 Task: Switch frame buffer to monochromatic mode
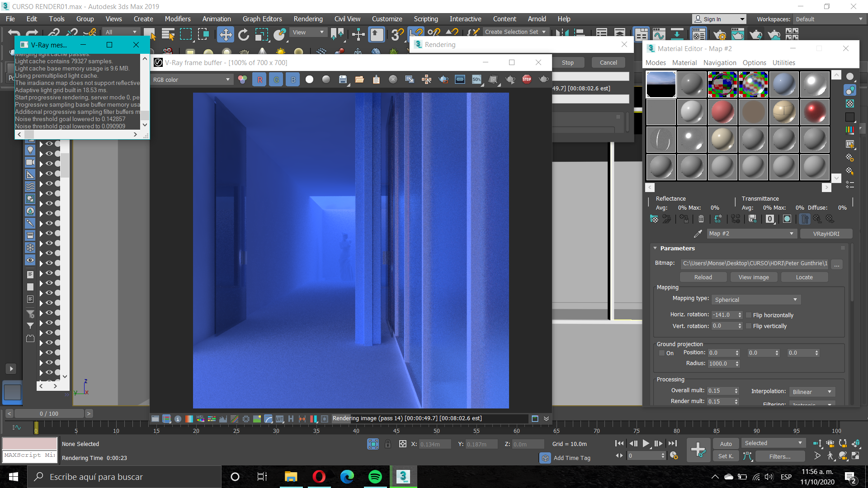coord(326,80)
